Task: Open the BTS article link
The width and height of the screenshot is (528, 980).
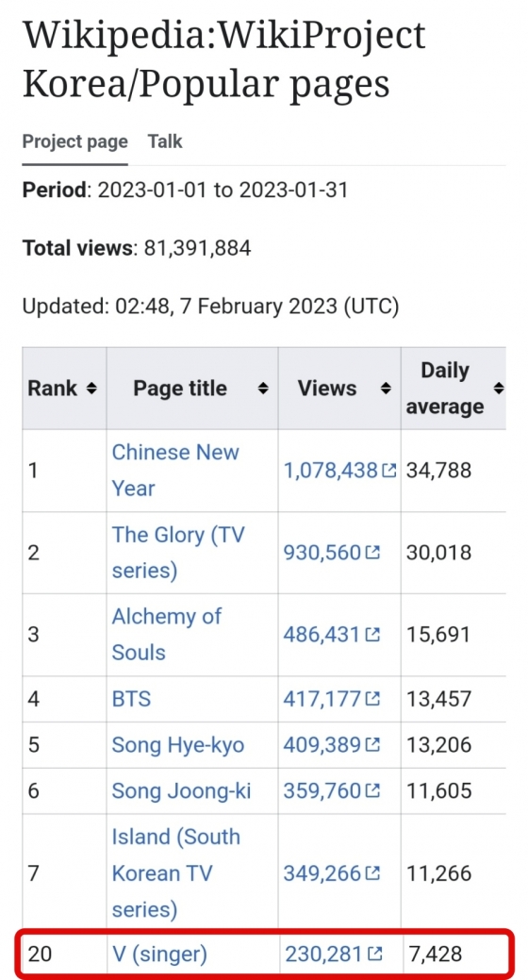Action: pos(131,699)
